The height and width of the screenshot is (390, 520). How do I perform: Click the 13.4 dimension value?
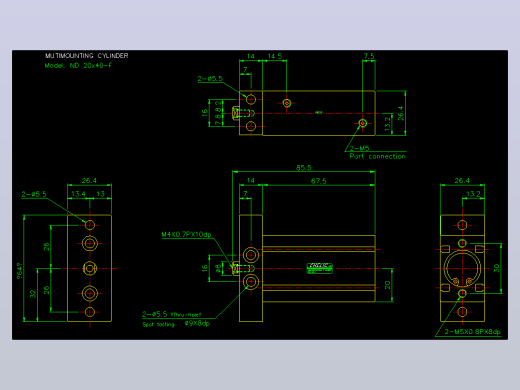coord(78,194)
